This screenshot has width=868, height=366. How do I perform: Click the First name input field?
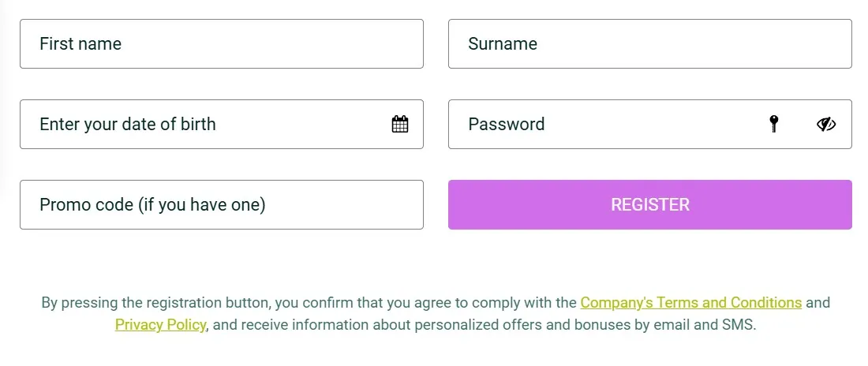click(x=221, y=44)
